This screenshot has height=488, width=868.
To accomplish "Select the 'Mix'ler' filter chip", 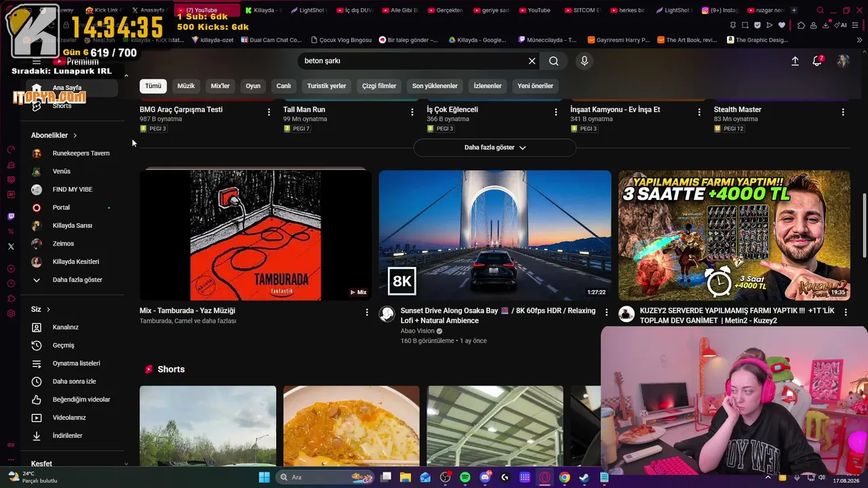I will (220, 86).
